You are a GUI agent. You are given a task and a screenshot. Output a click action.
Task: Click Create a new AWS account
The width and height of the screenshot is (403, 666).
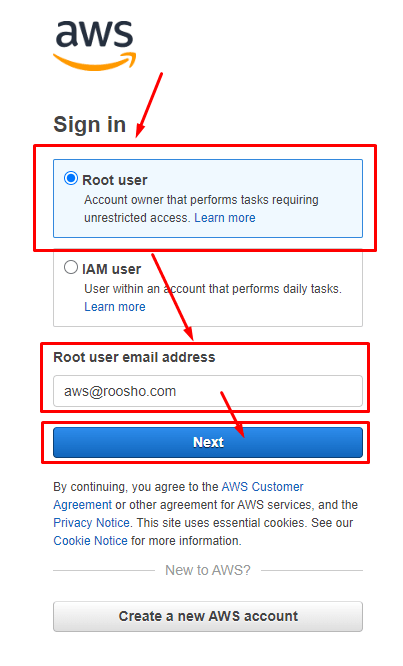coord(208,616)
